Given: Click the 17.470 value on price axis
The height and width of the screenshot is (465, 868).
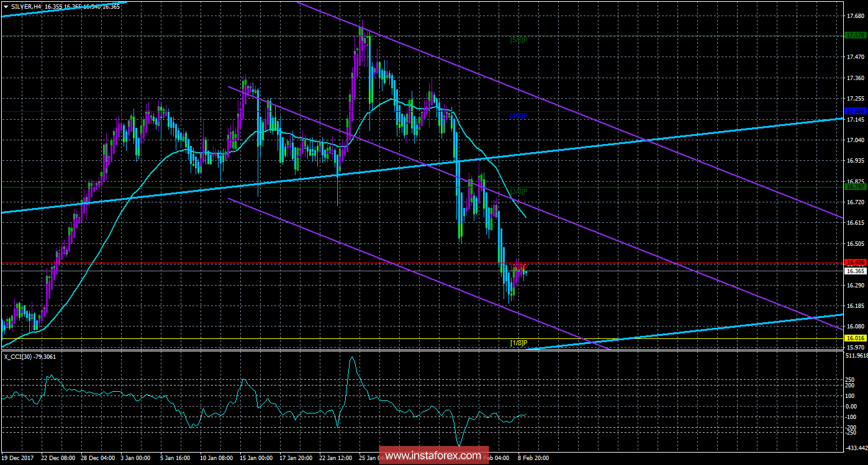Looking at the screenshot, I should point(855,57).
